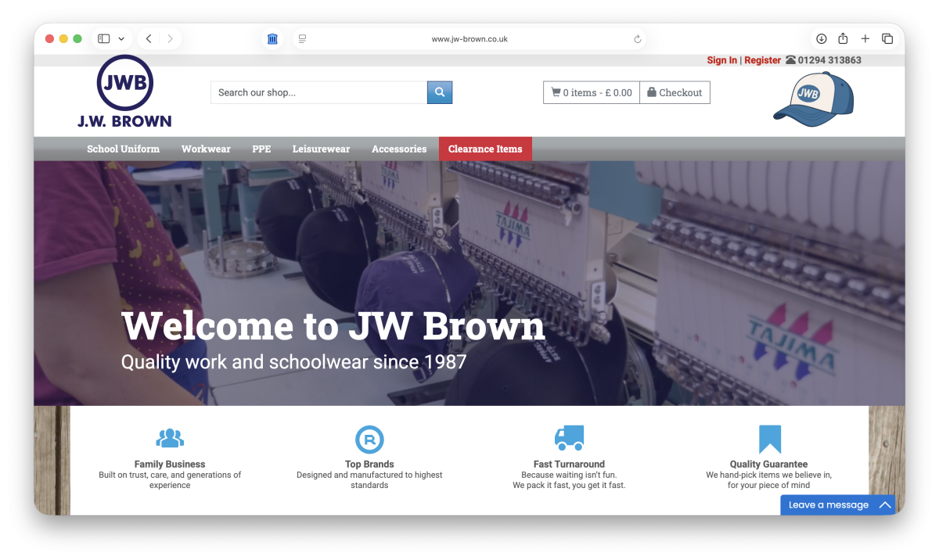Click the Sign In link
This screenshot has width=939, height=560.
[x=721, y=59]
